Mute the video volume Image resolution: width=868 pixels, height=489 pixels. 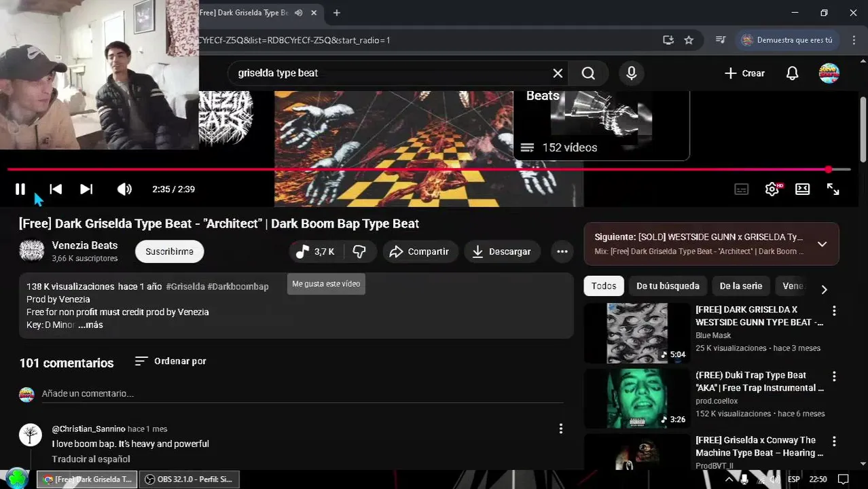pyautogui.click(x=124, y=189)
